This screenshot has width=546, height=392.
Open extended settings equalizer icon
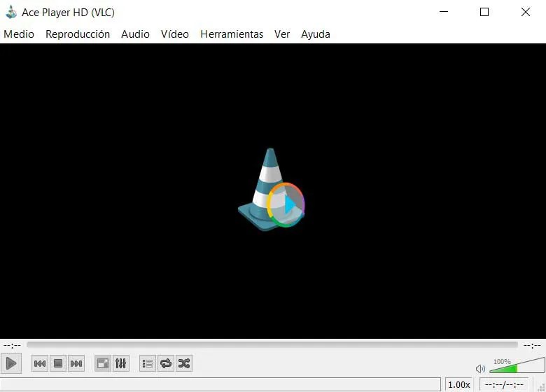(x=121, y=364)
